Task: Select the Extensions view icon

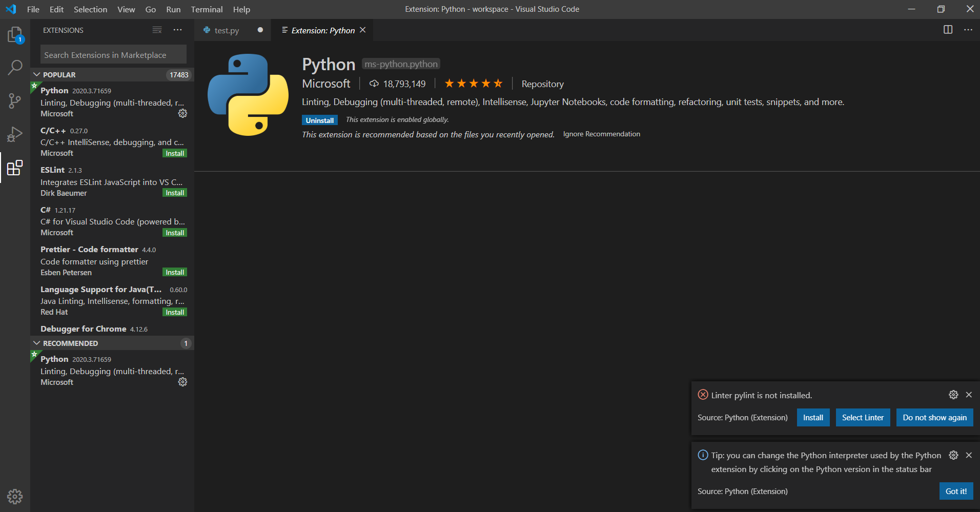Action: tap(15, 168)
